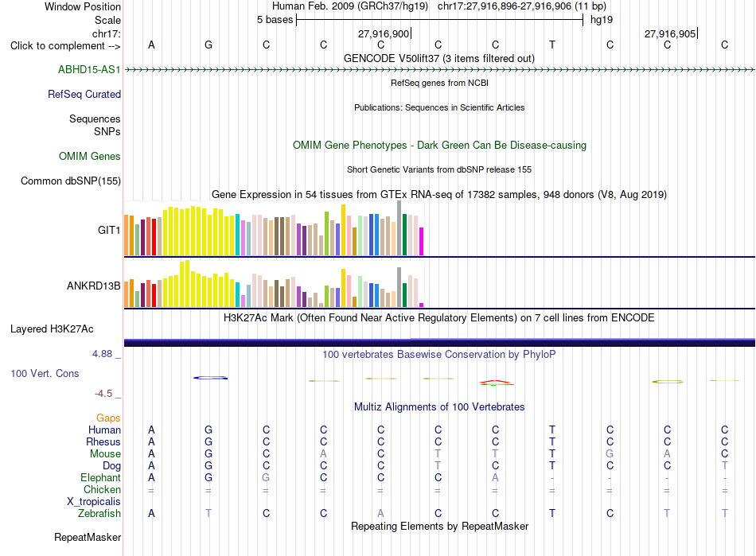Viewport: 756px width, 556px height.
Task: Click the Dog species label
Action: pos(112,465)
